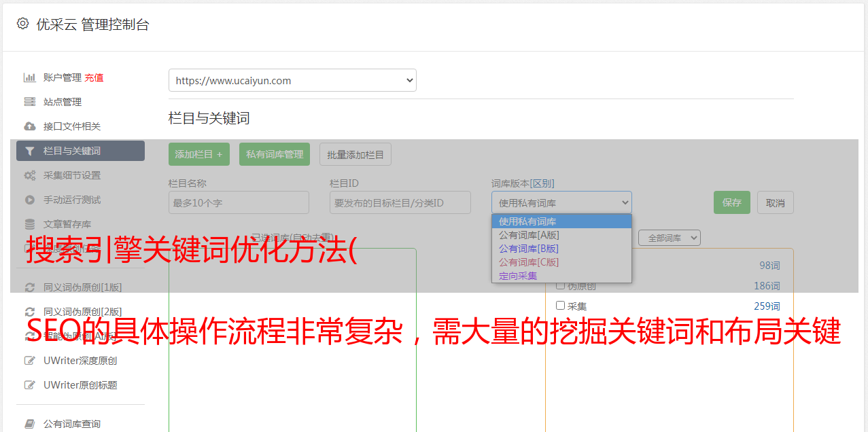Choose 定向采集 from the dropdown list
The width and height of the screenshot is (868, 432).
(561, 276)
